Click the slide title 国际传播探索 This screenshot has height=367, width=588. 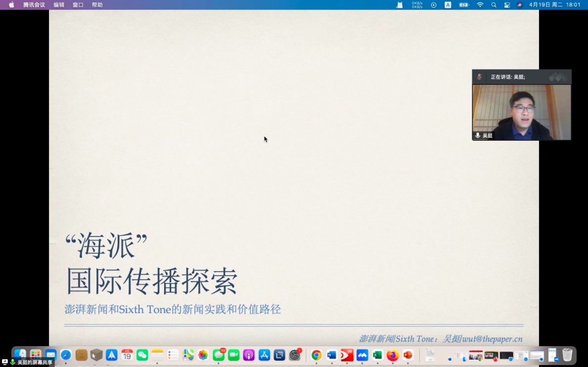click(152, 281)
